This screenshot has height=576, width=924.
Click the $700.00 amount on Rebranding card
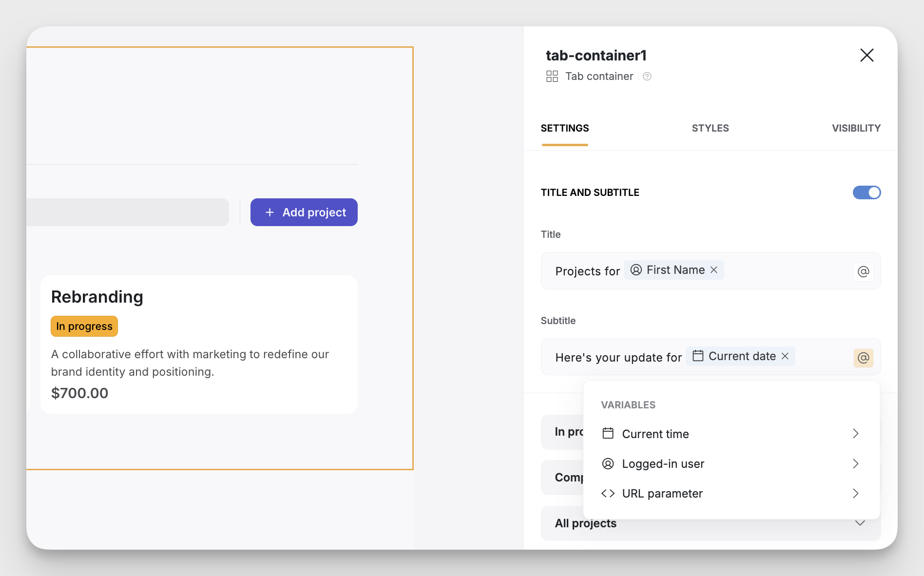79,393
